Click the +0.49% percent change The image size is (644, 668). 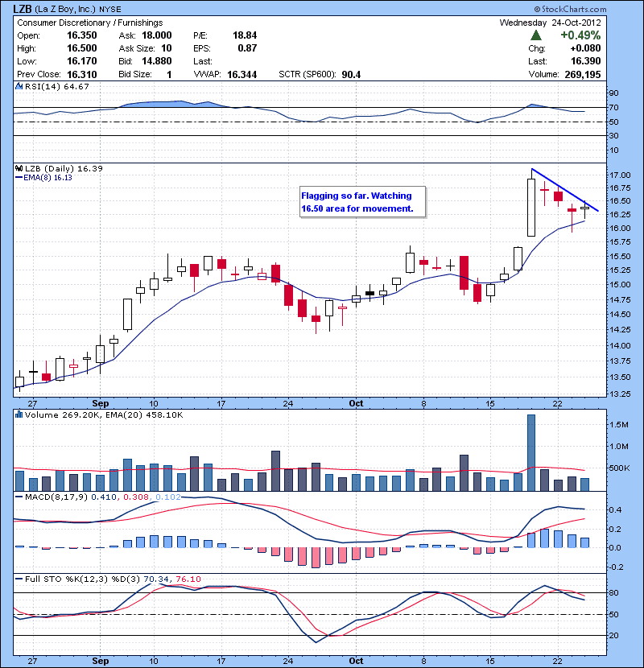tap(580, 35)
